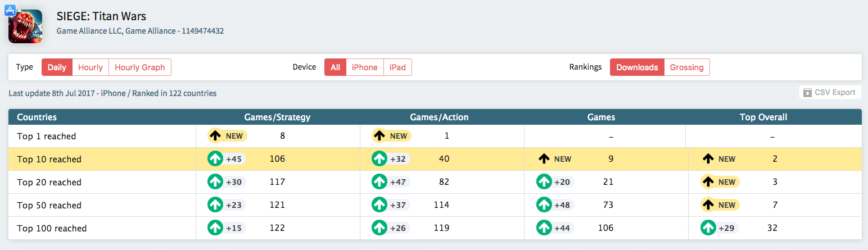Click the CSV Export button
The height and width of the screenshot is (250, 868).
830,92
